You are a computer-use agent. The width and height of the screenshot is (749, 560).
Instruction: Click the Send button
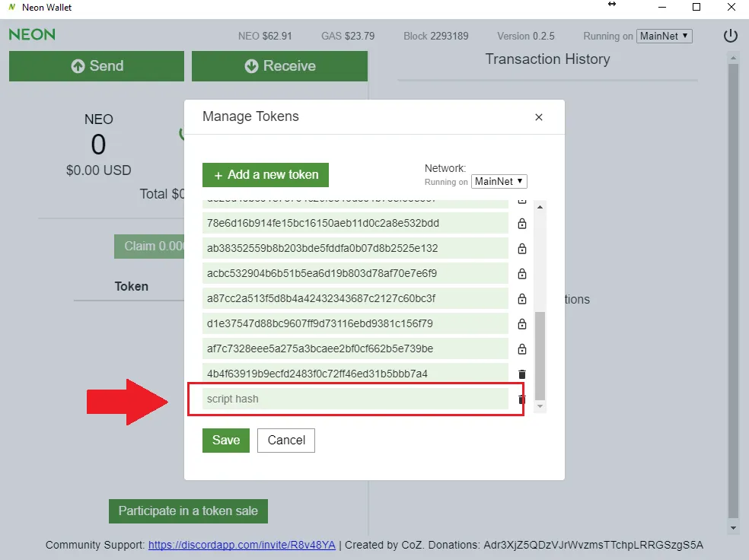click(x=97, y=66)
